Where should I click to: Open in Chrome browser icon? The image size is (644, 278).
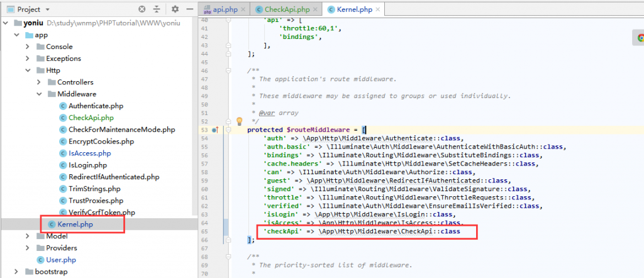coord(636,38)
